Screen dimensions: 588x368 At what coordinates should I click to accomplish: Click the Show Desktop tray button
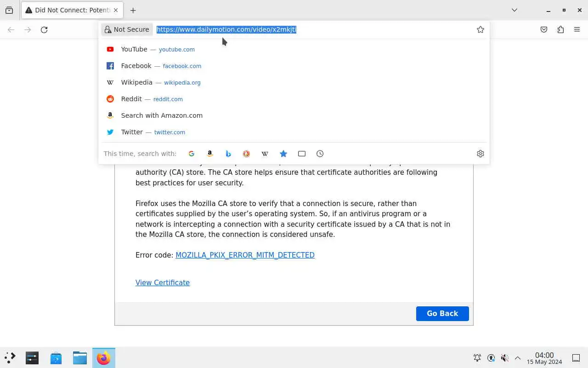[x=576, y=358]
